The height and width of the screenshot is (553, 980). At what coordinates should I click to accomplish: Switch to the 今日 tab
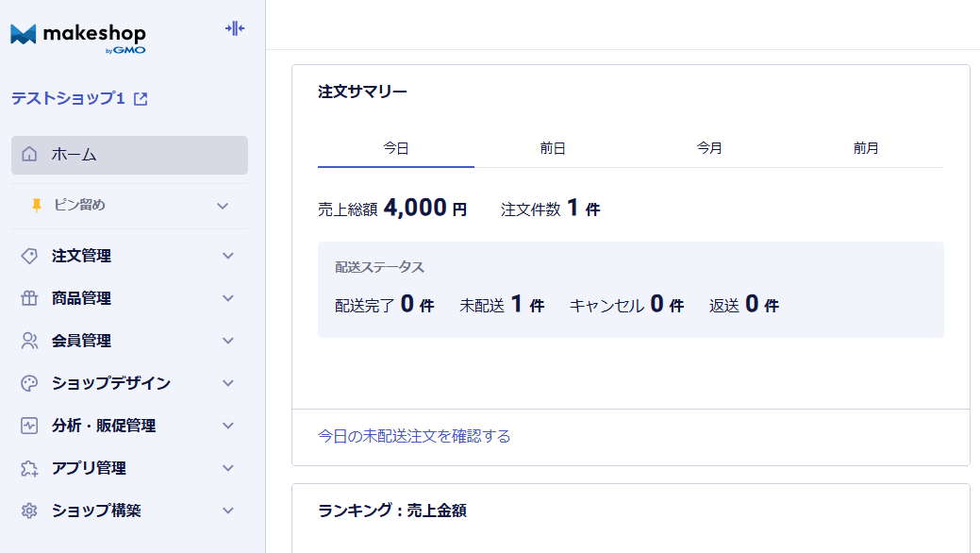(395, 149)
